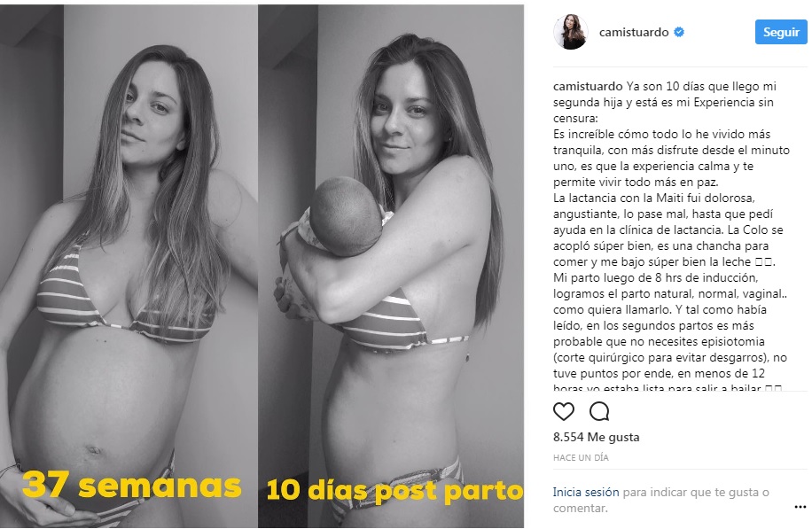Image resolution: width=812 pixels, height=529 pixels.
Task: Open camistuardo's profile picture avatar
Action: (571, 32)
